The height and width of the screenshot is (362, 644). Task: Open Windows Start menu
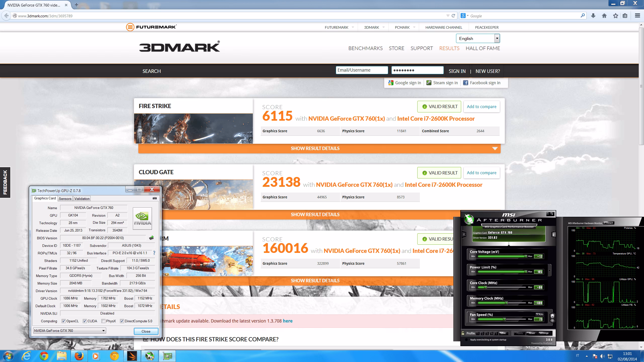point(8,356)
